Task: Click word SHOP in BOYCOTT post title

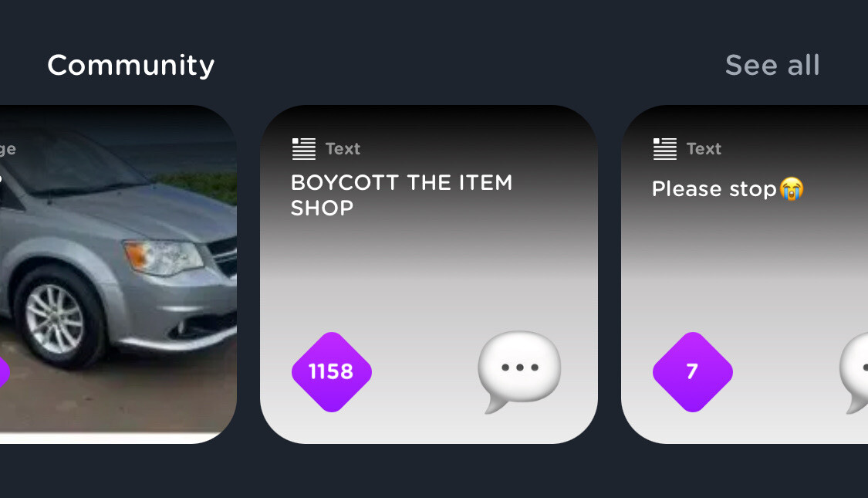Action: [x=322, y=208]
